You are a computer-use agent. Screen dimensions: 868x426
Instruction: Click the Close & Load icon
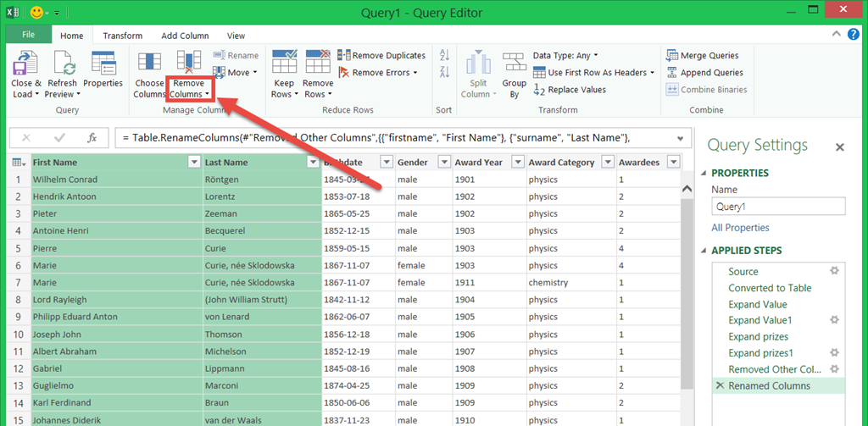coord(23,64)
